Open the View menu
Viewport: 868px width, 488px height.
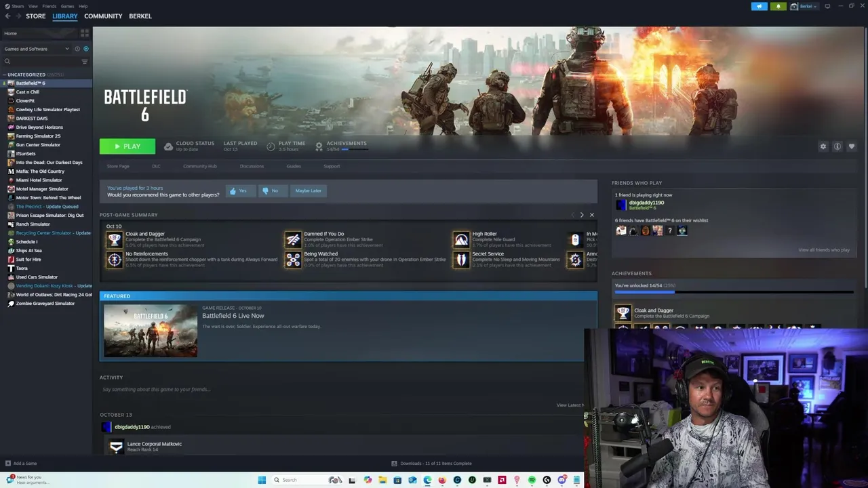[x=33, y=6]
